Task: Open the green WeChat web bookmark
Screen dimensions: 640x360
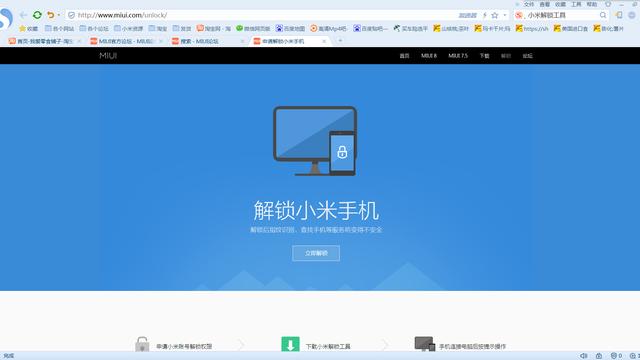Action: tap(253, 29)
